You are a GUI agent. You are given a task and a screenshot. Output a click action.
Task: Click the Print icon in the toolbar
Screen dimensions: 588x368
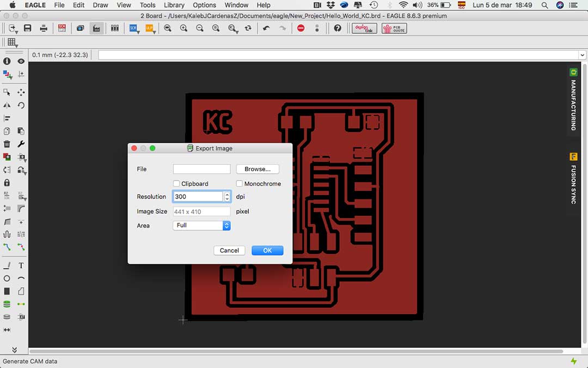(x=44, y=28)
